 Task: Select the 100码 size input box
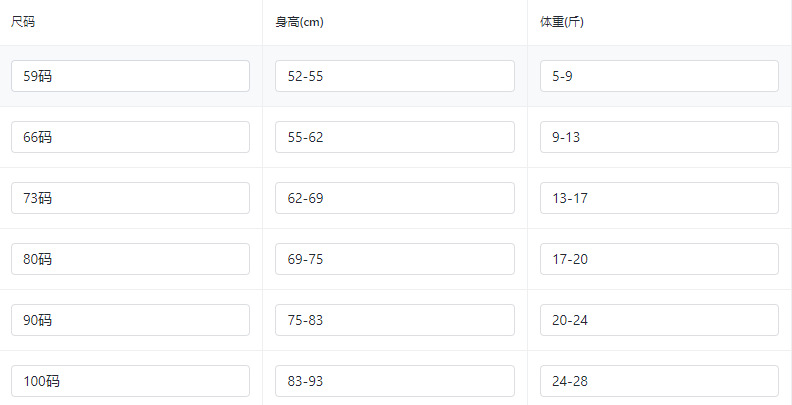(130, 381)
